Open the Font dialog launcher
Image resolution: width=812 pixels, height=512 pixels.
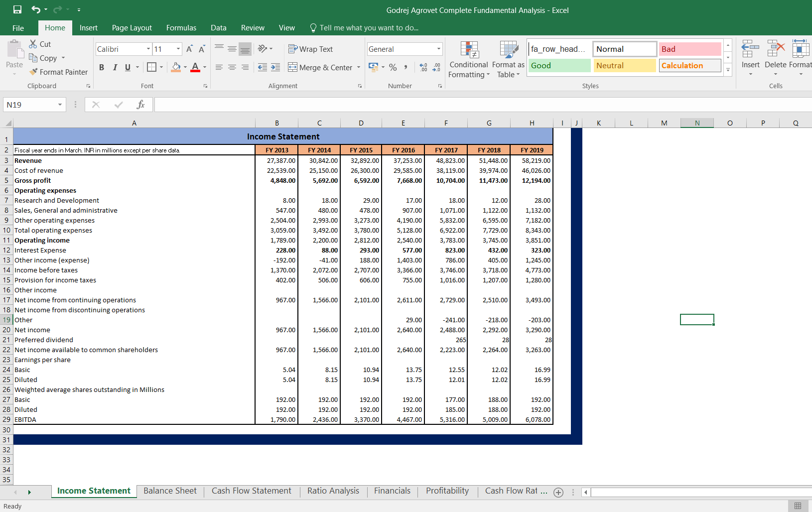coord(205,86)
